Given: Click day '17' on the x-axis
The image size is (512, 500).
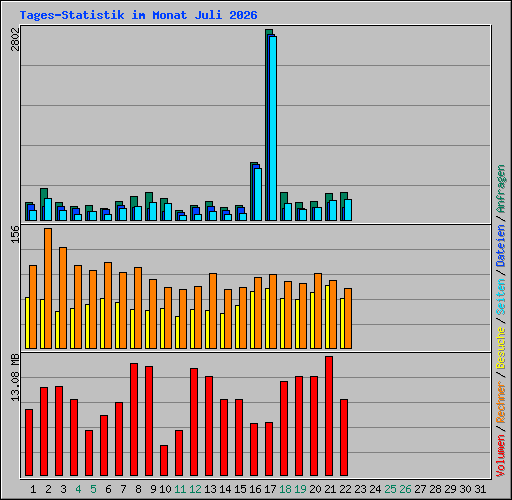Looking at the screenshot, I should click(x=270, y=489).
